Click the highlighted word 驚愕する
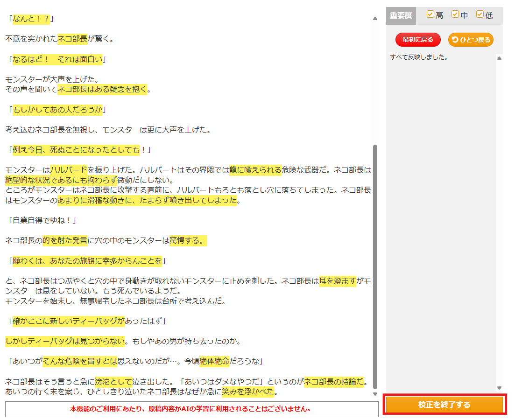Screen dimensions: 515x420 tap(188, 241)
